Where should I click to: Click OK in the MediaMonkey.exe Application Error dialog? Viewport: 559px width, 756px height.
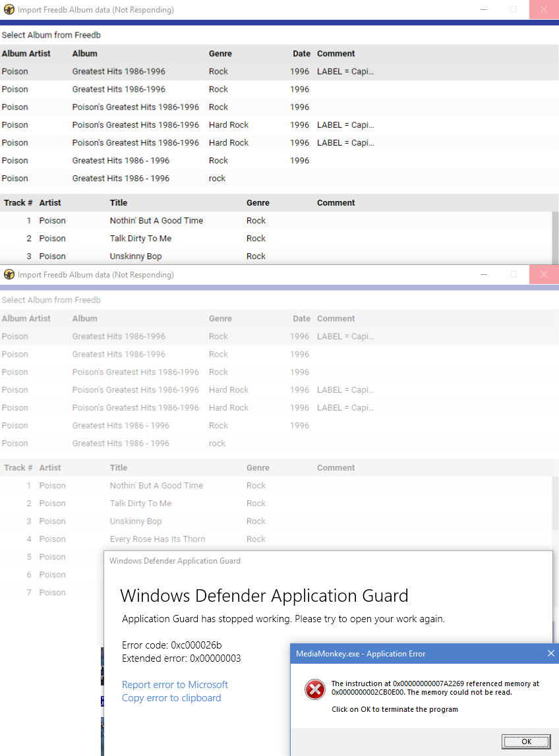526,741
